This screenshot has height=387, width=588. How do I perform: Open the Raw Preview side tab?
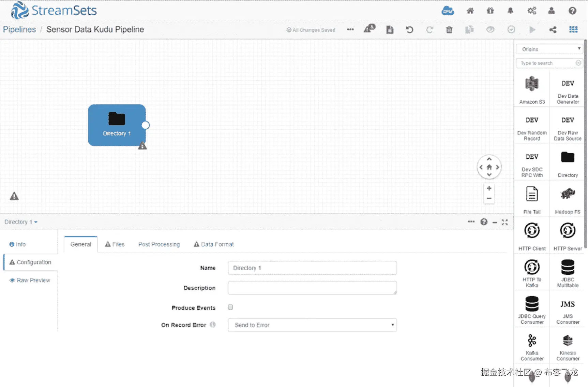tap(30, 280)
